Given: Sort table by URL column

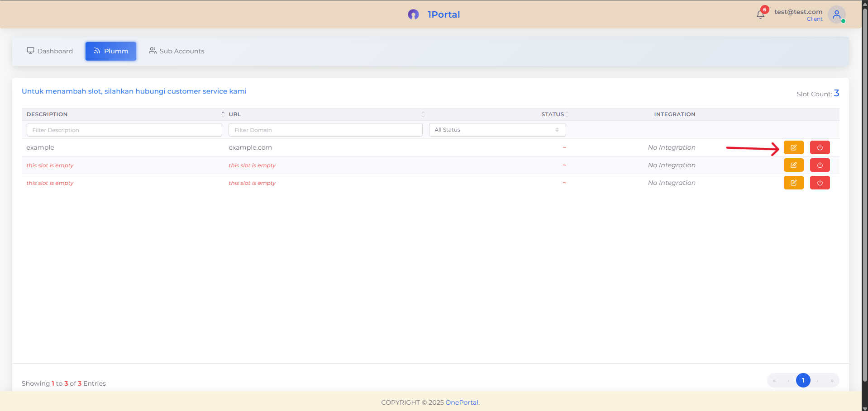Looking at the screenshot, I should coord(423,114).
